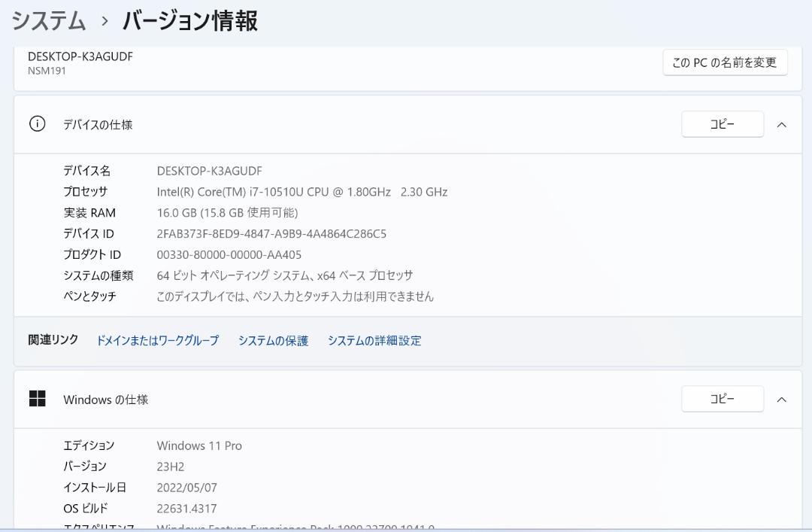The width and height of the screenshot is (812, 532).
Task: Open the ドメインまたはワークグループ link
Action: click(158, 340)
